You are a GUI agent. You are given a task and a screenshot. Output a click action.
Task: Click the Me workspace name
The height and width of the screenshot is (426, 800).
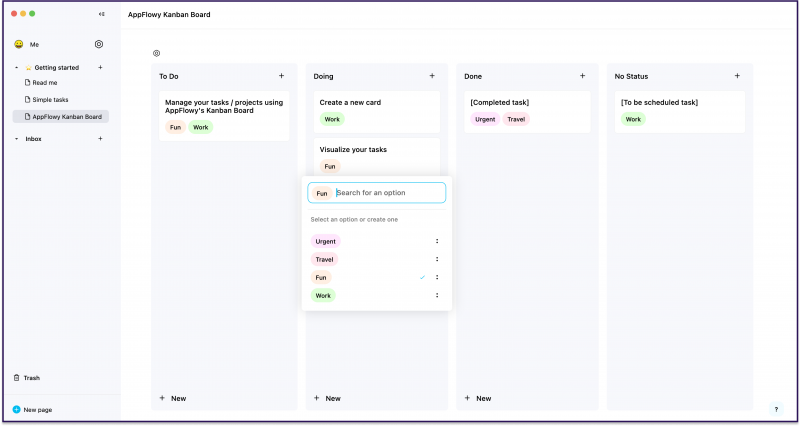coord(34,44)
